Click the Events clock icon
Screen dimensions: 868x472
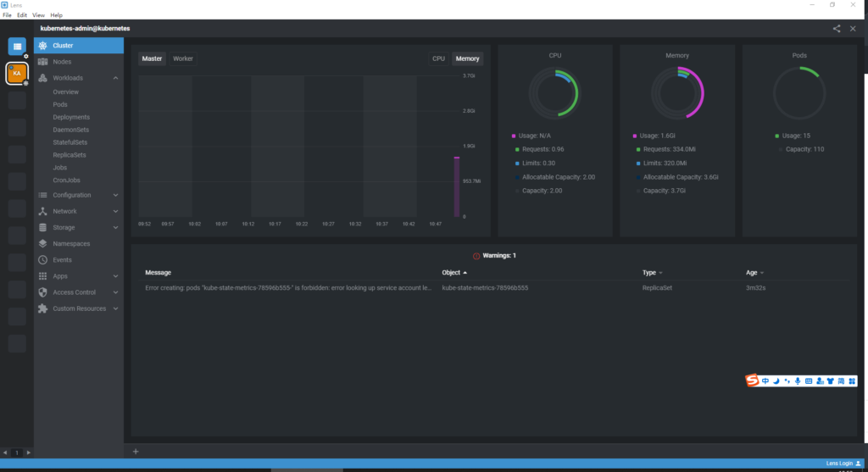pos(42,260)
